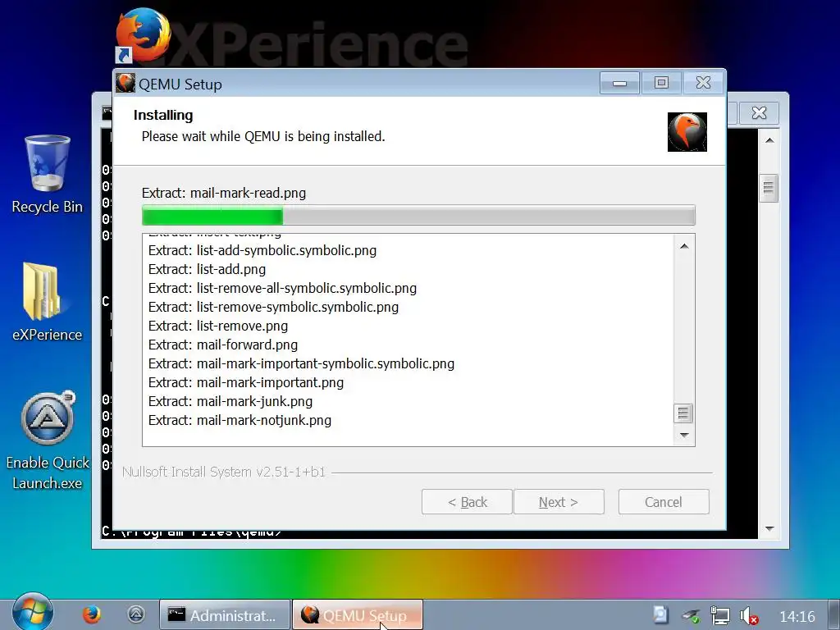This screenshot has width=840, height=630.
Task: Click the Back button in the installer
Action: pos(467,502)
